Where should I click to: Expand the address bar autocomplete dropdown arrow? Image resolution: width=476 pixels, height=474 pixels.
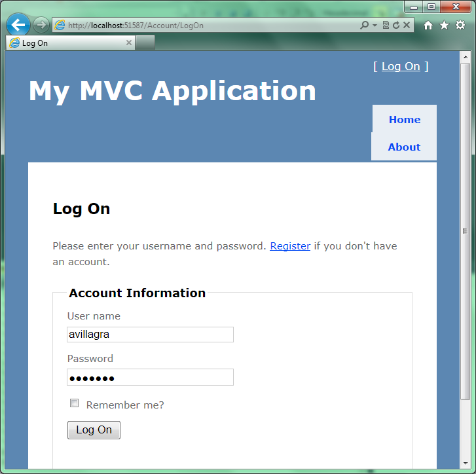click(x=375, y=25)
